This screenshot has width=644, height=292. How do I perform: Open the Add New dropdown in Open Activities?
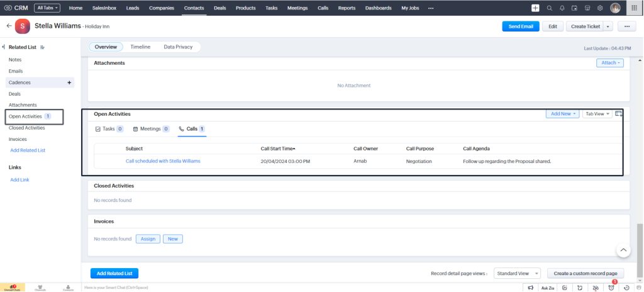click(x=563, y=114)
